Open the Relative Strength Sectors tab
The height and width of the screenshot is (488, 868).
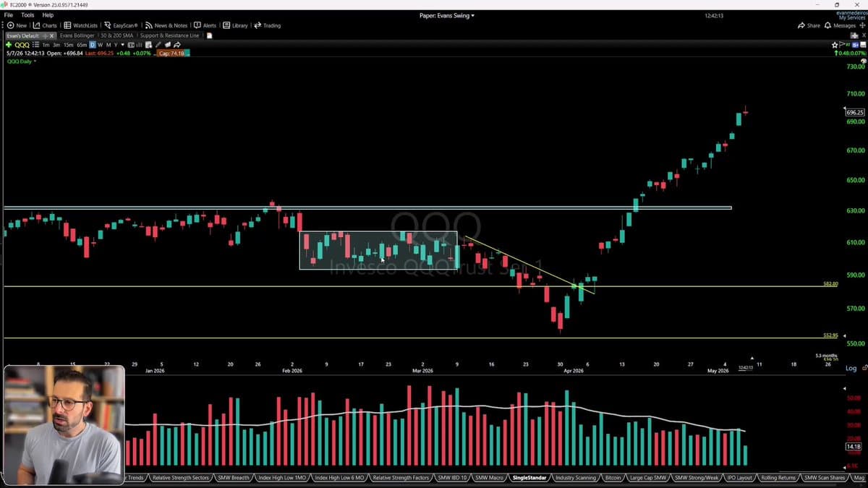181,478
